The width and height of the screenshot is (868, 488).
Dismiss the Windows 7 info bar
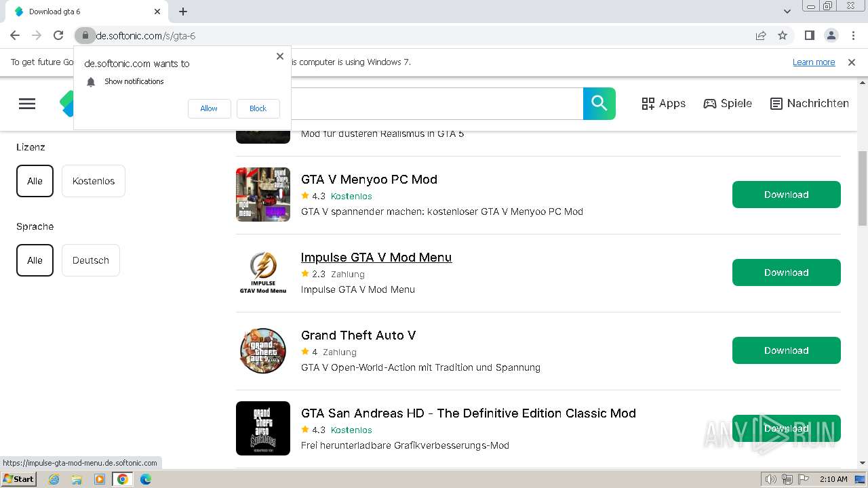click(x=852, y=62)
